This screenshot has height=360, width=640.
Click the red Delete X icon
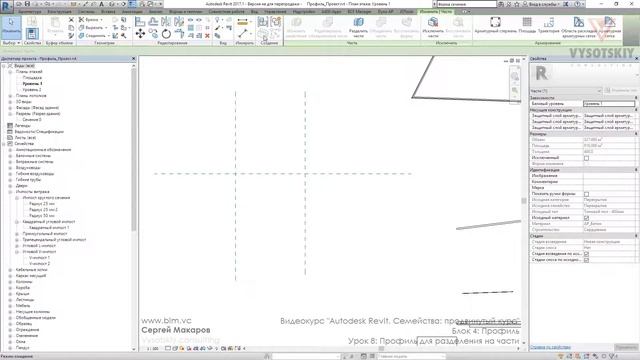[x=207, y=36]
